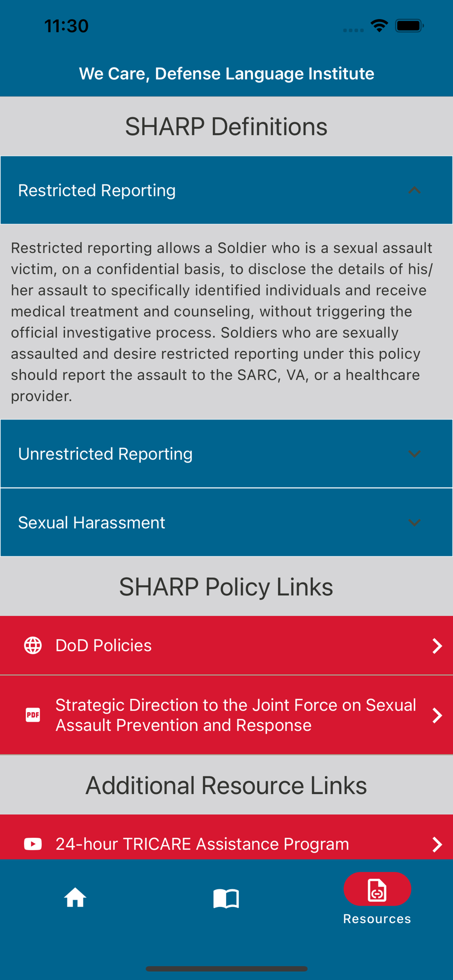This screenshot has width=453, height=980.
Task: Tap the 11:30 clock in status bar
Action: pyautogui.click(x=66, y=26)
